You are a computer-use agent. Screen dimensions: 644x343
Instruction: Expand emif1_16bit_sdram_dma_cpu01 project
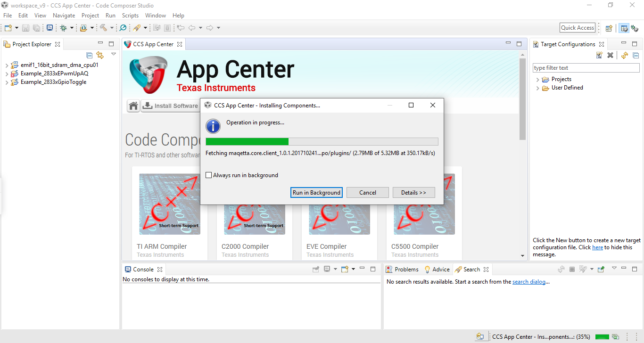(7, 65)
